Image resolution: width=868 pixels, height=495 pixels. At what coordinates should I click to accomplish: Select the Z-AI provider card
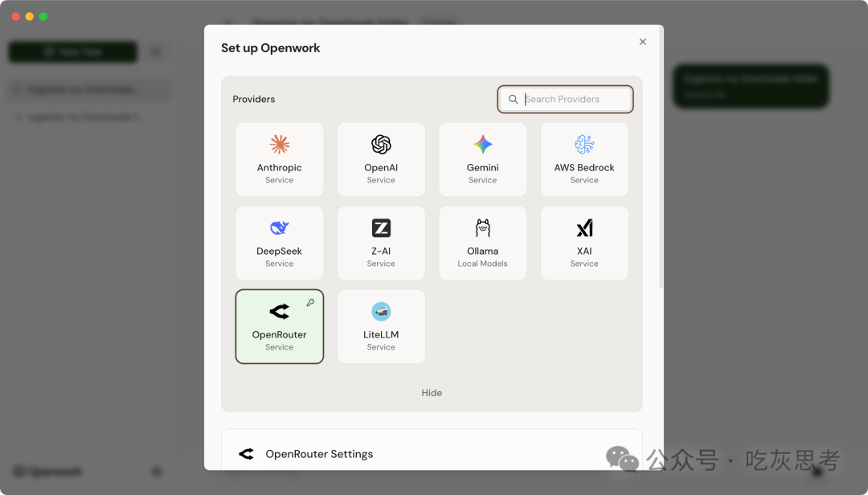381,243
